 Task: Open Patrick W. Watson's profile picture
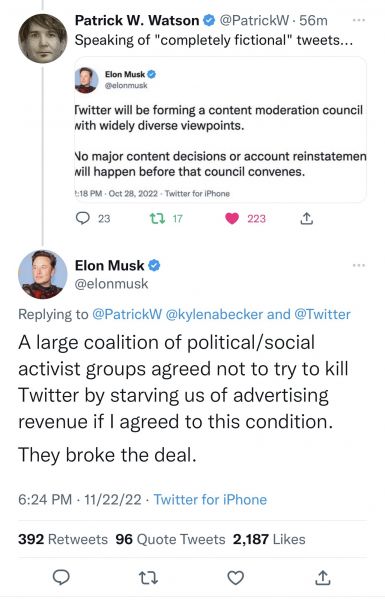tap(42, 38)
